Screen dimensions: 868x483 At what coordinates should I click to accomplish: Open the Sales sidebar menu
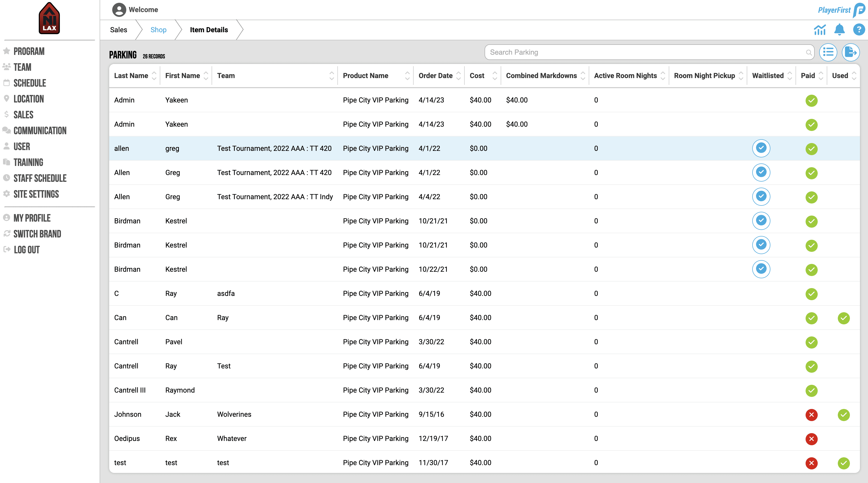pos(23,115)
